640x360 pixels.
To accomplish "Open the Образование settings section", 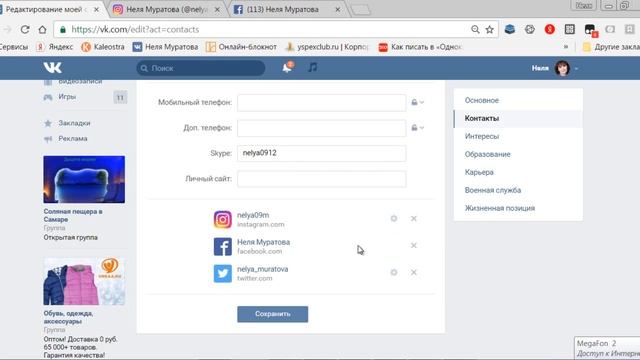I will [x=518, y=154].
